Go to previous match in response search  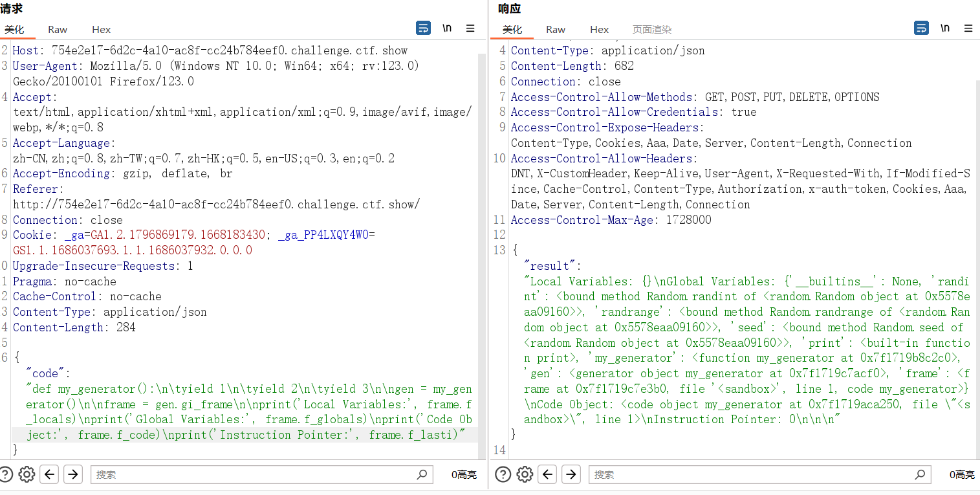[548, 474]
